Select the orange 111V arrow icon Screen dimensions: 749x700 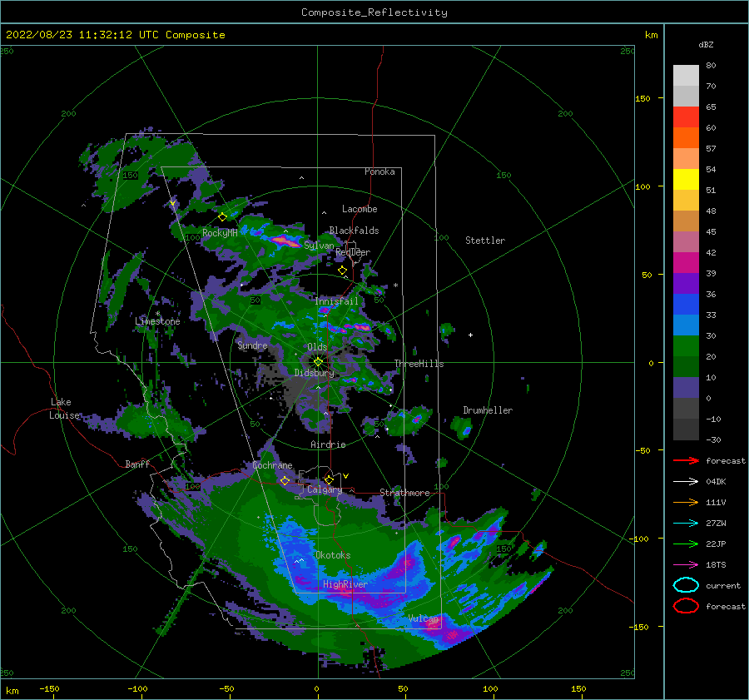point(686,502)
